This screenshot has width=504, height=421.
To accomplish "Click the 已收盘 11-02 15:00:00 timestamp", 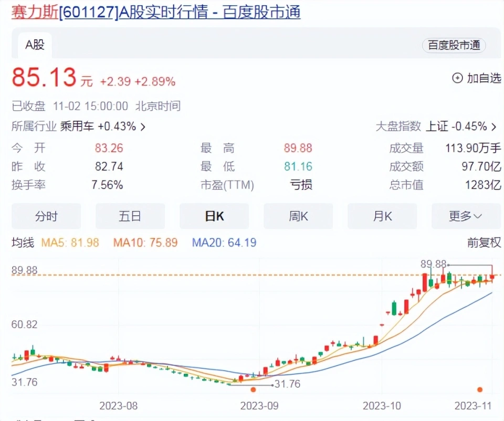I will pos(96,106).
